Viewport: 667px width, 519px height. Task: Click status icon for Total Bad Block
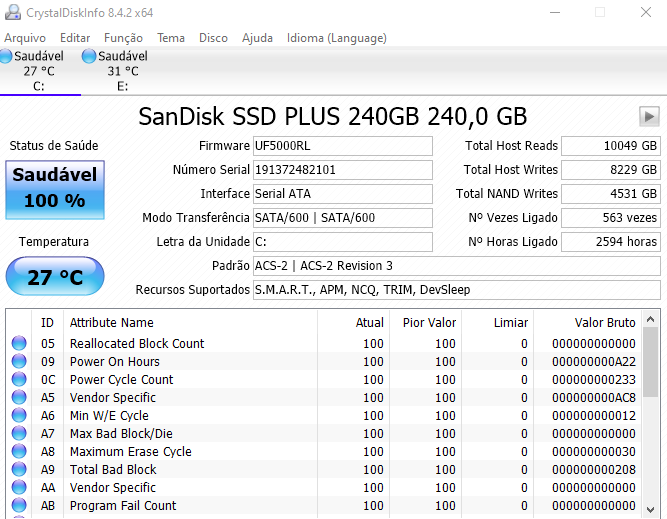point(19,469)
